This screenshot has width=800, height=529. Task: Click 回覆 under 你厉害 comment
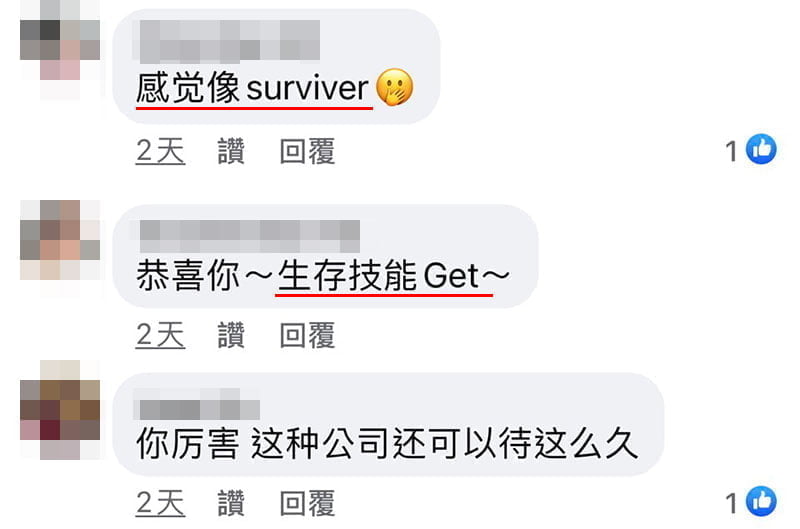point(307,503)
